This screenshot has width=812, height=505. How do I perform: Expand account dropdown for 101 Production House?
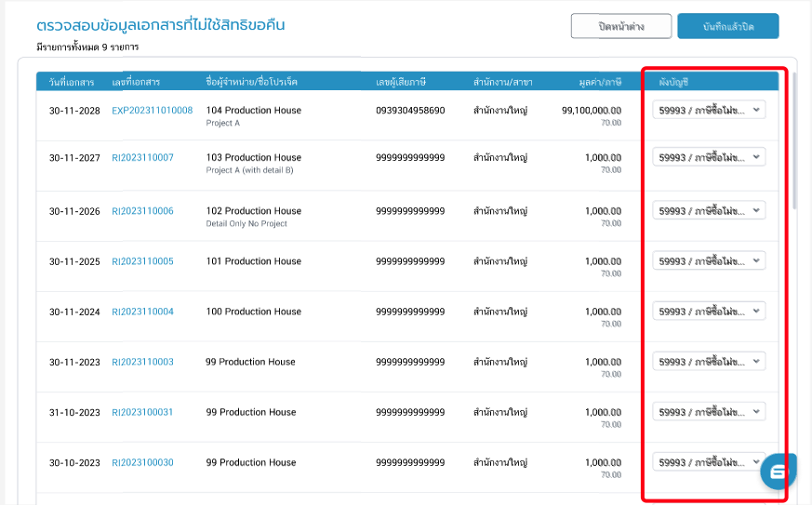tap(709, 260)
